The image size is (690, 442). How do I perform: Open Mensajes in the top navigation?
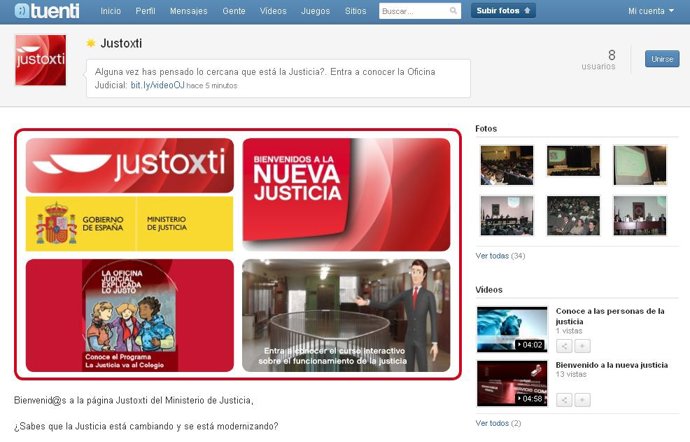(x=188, y=11)
